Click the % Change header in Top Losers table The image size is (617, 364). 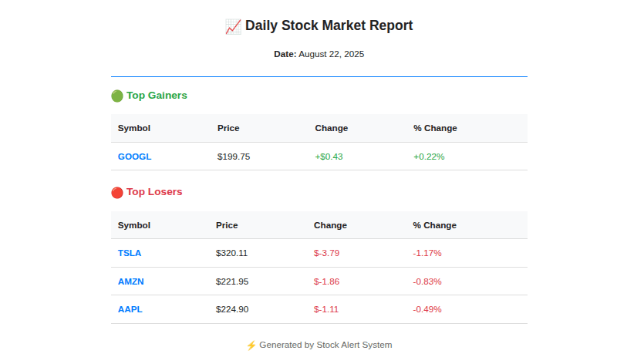435,225
